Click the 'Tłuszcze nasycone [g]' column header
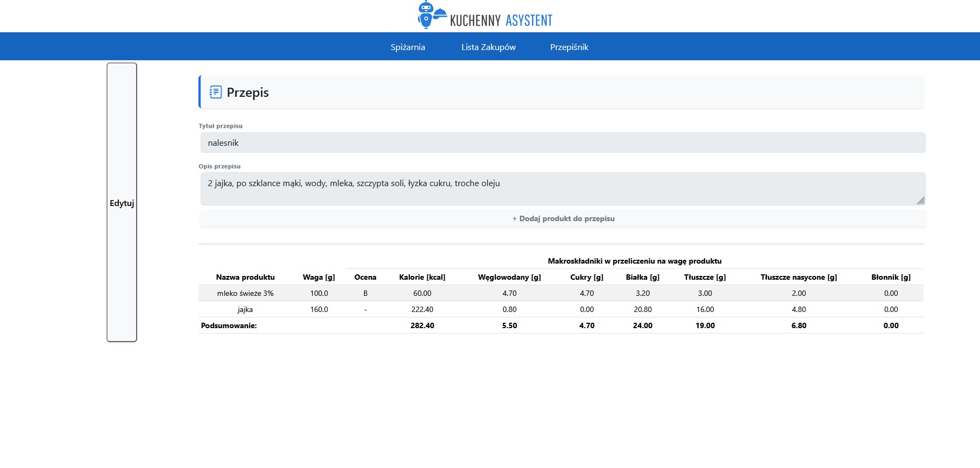Viewport: 980px width, 468px height. click(x=799, y=277)
